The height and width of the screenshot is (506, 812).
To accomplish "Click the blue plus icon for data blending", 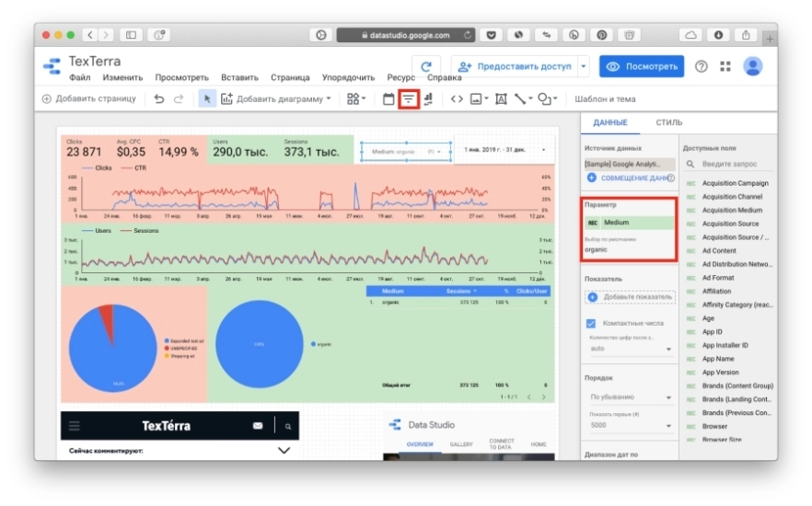I will coord(591,178).
